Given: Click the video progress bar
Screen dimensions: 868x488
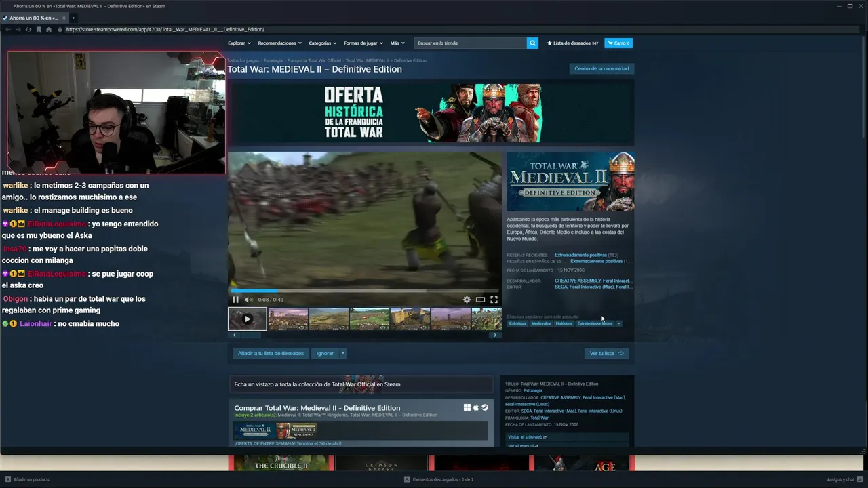Looking at the screenshot, I should [365, 291].
